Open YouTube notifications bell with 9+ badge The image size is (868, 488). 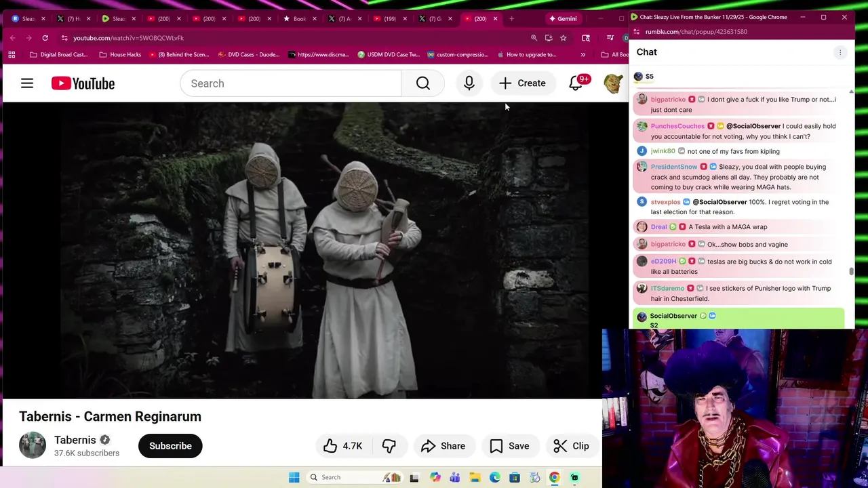[x=576, y=83]
